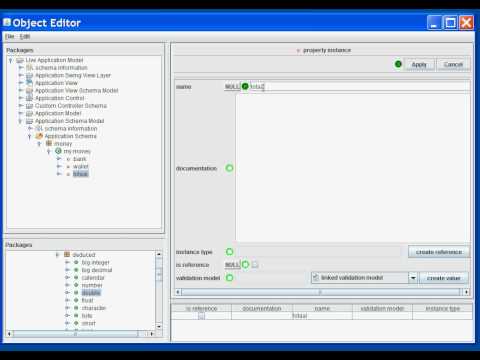Expand the Custom Controller Schema node
Image resolution: width=480 pixels, height=360 pixels.
point(21,106)
